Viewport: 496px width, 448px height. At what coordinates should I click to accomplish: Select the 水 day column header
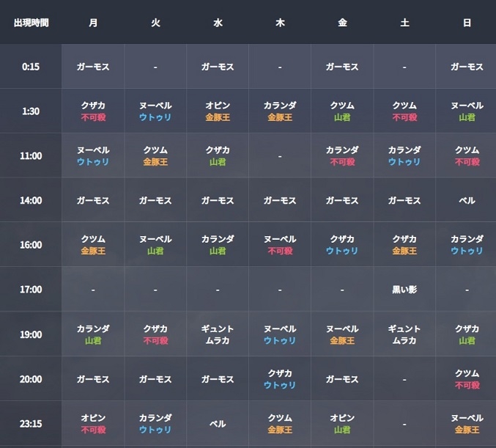[x=218, y=23]
